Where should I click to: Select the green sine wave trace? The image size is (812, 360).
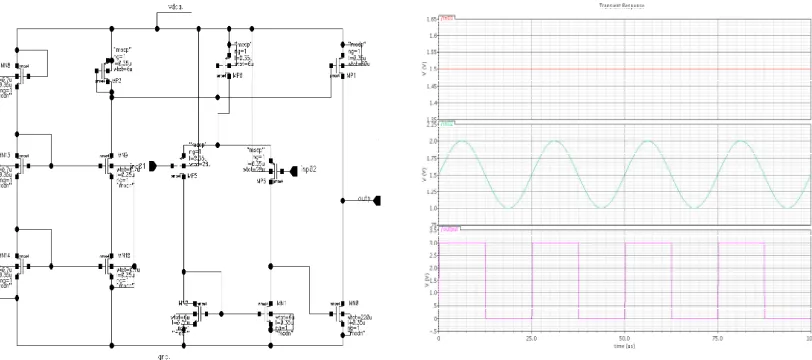click(x=625, y=175)
